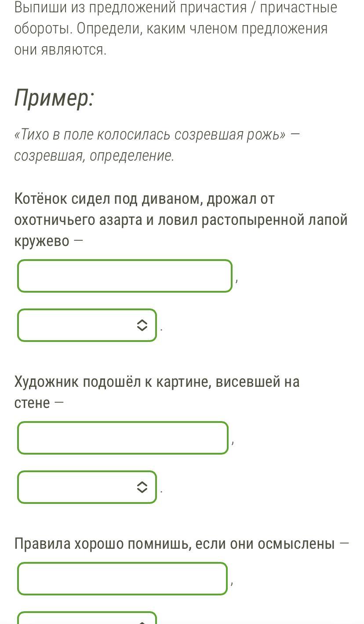
Task: Click the word "стене"
Action: point(32,403)
